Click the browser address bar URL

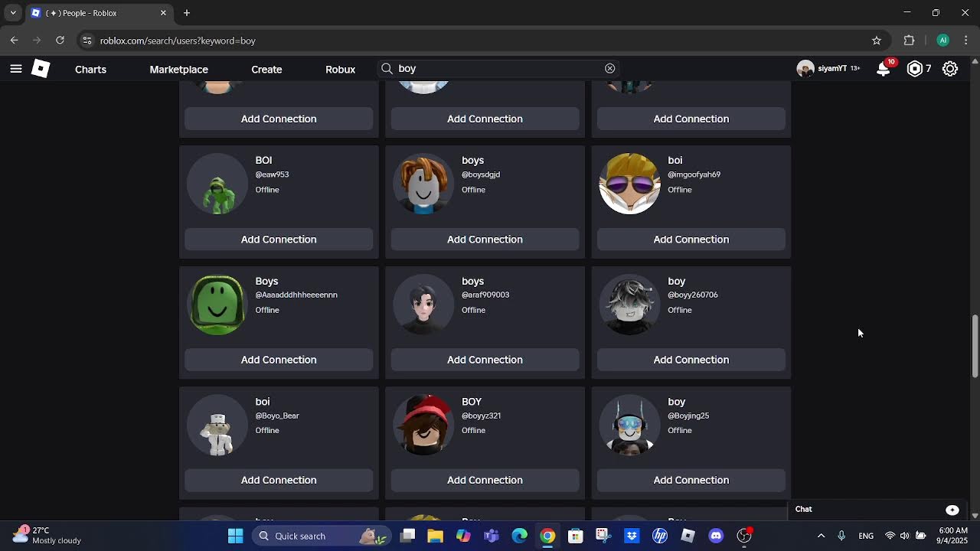[178, 41]
